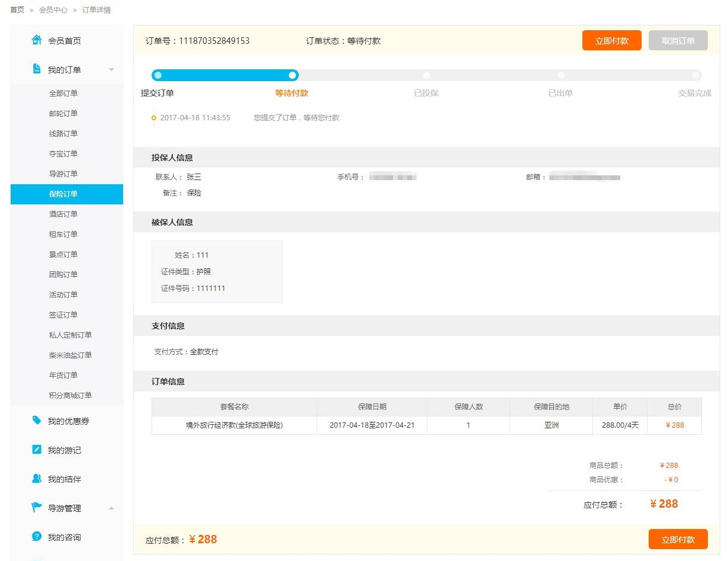Viewport: 728px width, 561px height.
Task: Click the home icon beside 会员首页
Action: point(37,40)
